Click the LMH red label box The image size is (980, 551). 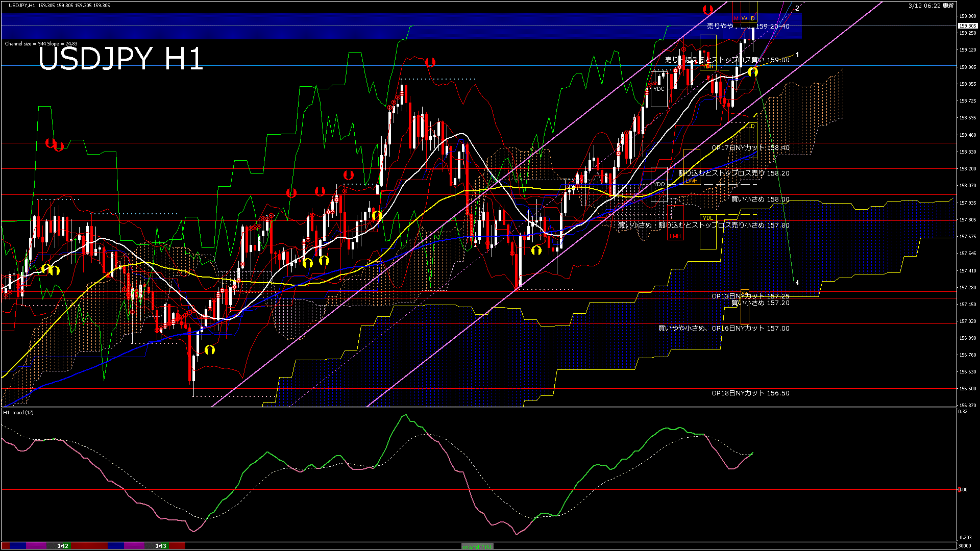[x=675, y=236]
